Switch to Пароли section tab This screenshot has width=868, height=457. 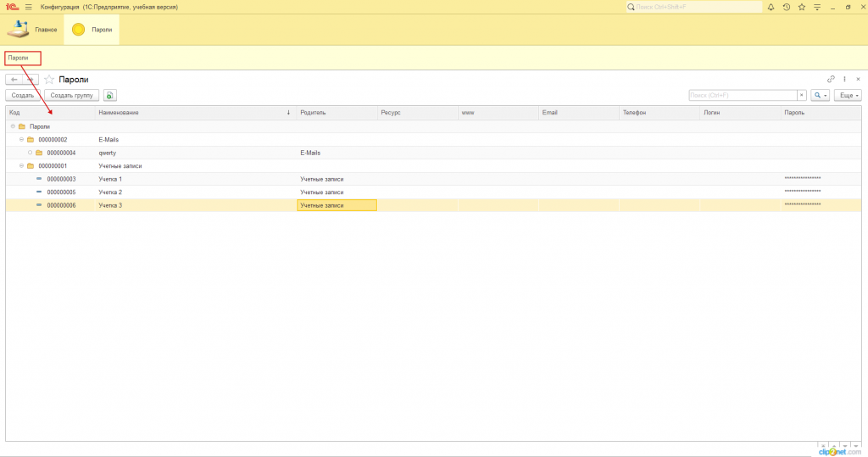(92, 30)
